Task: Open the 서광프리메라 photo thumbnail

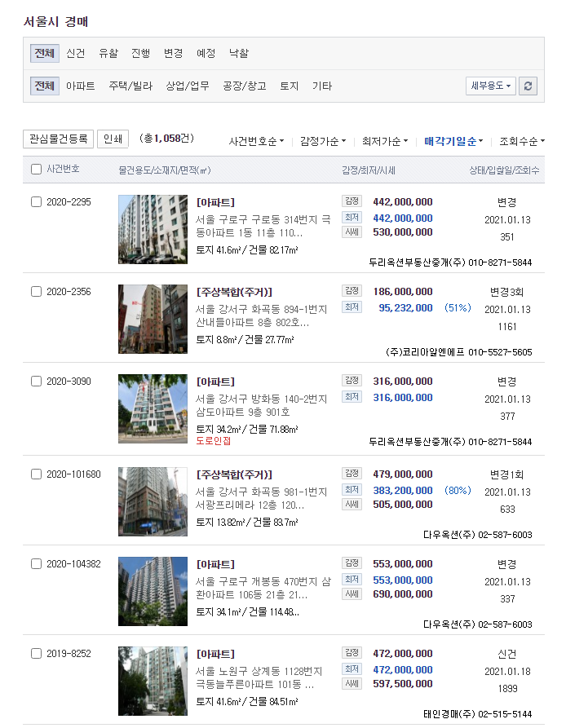Action: [153, 501]
